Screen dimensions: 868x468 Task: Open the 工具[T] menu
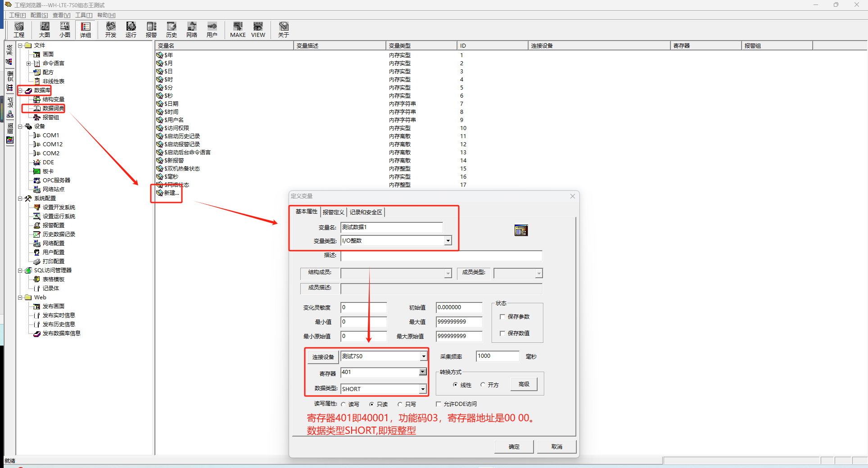click(84, 15)
